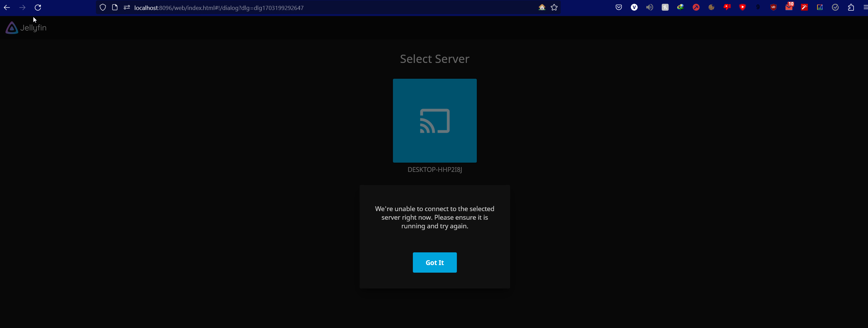Save page to Pocket
This screenshot has width=868, height=328.
[x=619, y=8]
